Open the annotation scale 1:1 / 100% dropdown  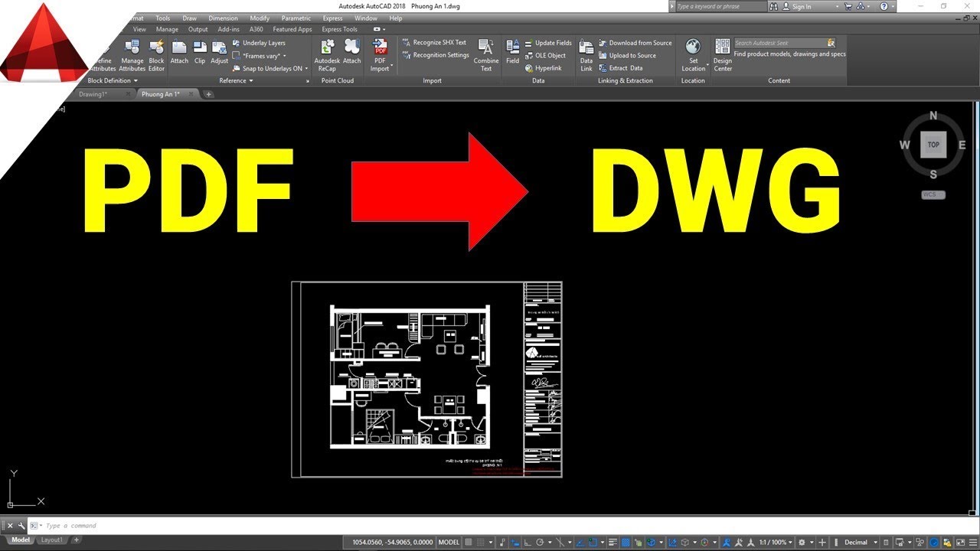point(775,542)
